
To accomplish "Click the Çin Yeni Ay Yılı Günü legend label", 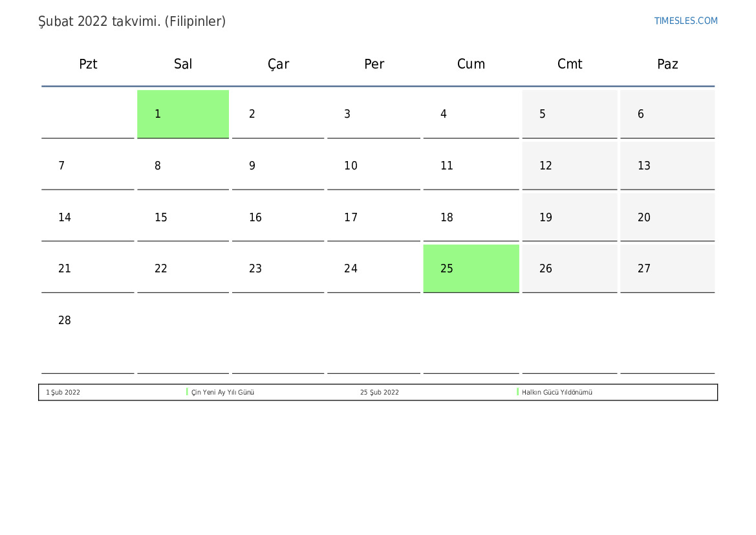I will (223, 393).
